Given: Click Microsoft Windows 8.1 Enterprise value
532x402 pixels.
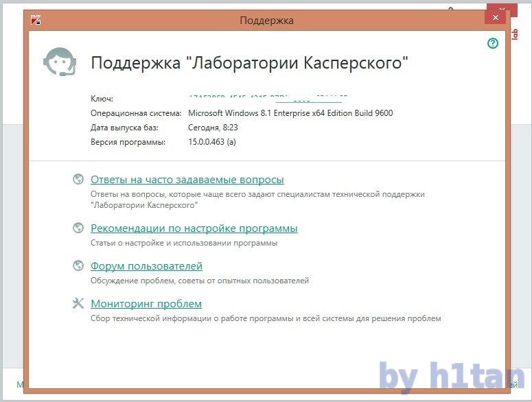Looking at the screenshot, I should [290, 113].
